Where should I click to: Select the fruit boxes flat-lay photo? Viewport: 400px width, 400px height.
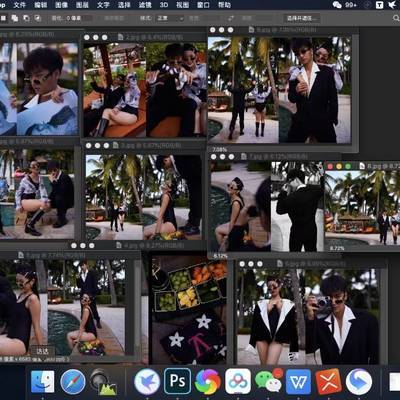tap(189, 309)
